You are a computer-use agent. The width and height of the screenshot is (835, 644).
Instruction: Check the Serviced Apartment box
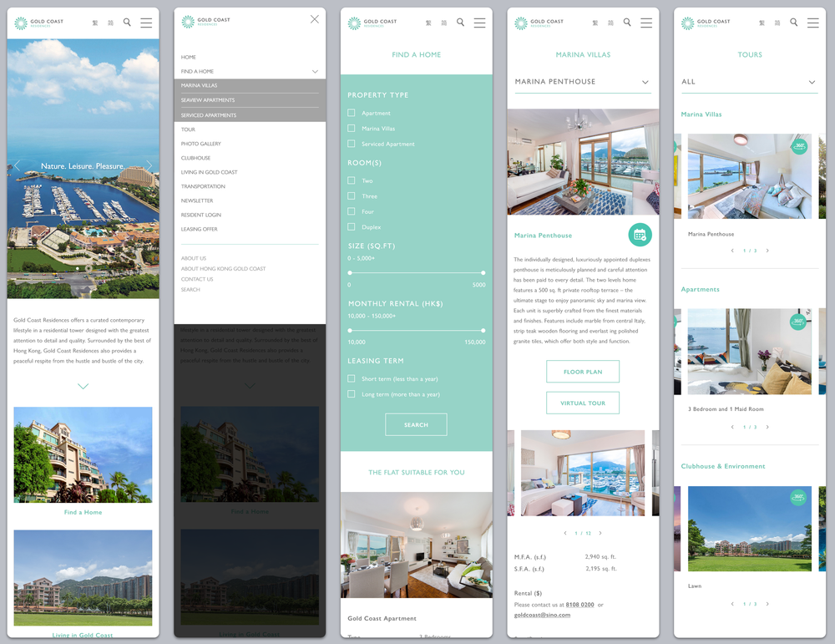coord(351,144)
